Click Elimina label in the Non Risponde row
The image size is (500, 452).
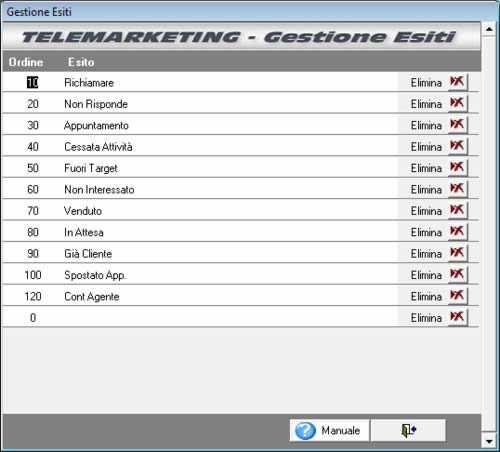click(426, 104)
